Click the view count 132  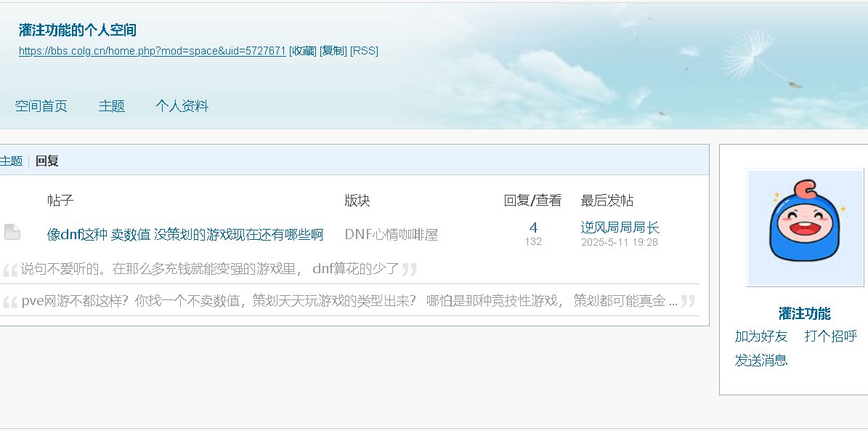tap(533, 241)
